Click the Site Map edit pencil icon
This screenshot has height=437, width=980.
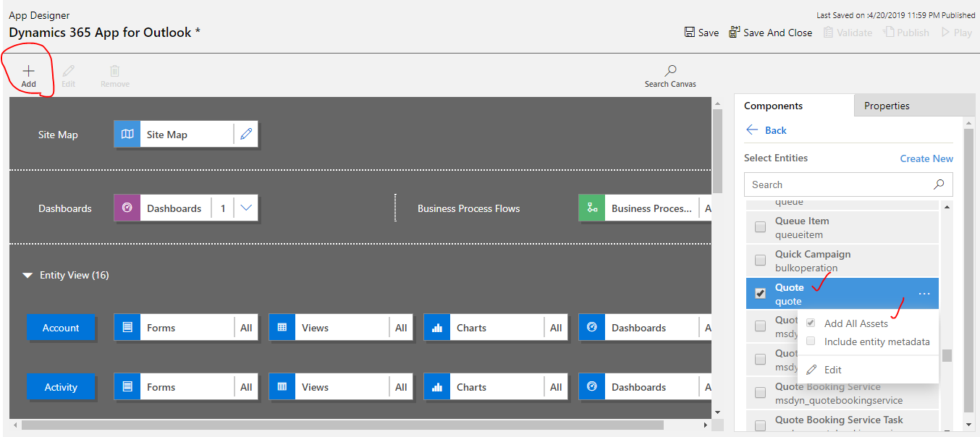tap(246, 134)
